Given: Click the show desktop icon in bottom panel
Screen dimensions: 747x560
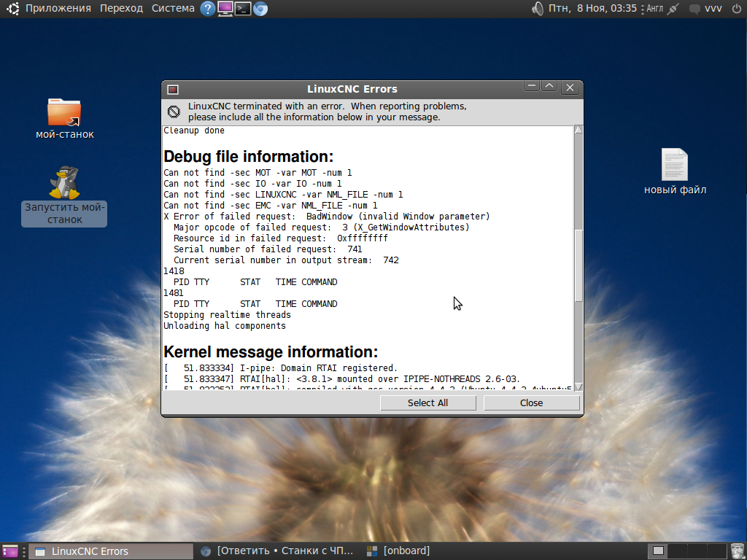Looking at the screenshot, I should point(9,551).
